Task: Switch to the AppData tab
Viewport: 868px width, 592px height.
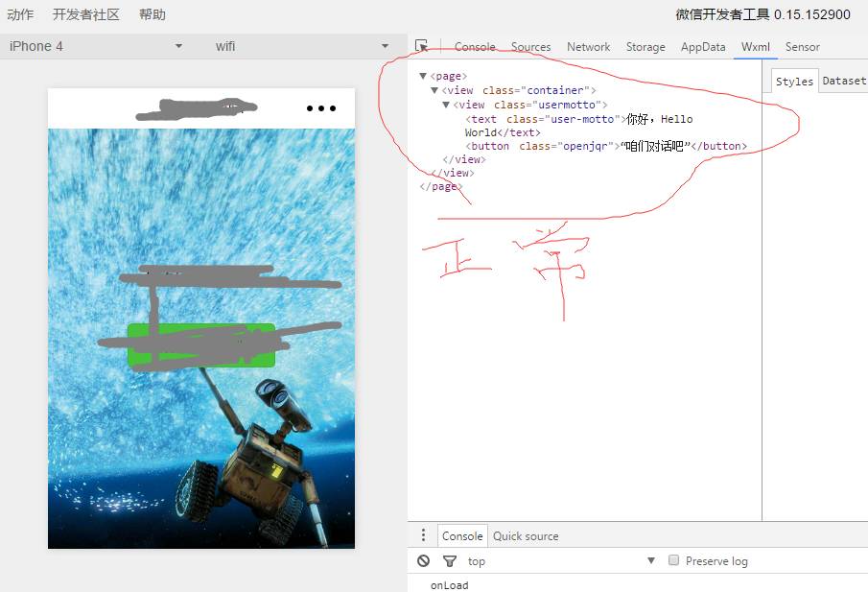Action: tap(703, 47)
